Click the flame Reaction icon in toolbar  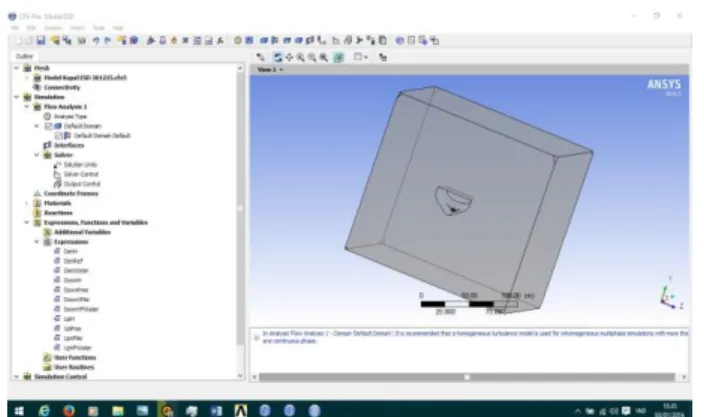pos(174,40)
